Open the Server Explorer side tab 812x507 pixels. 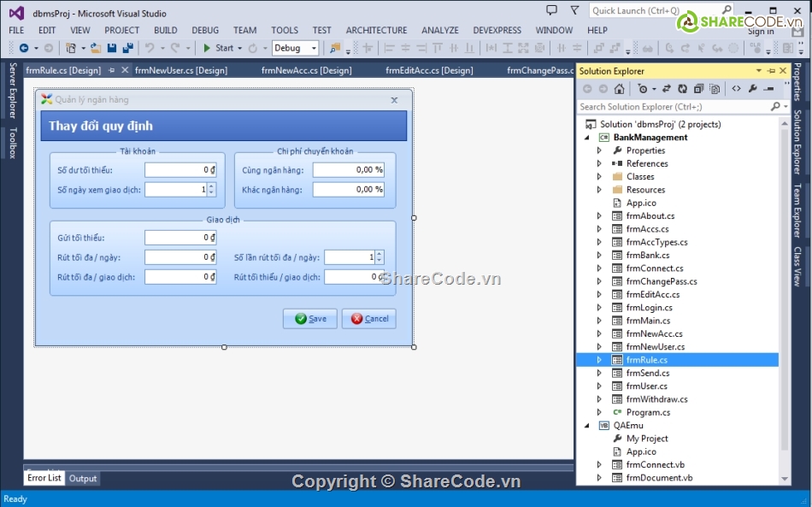(x=13, y=91)
